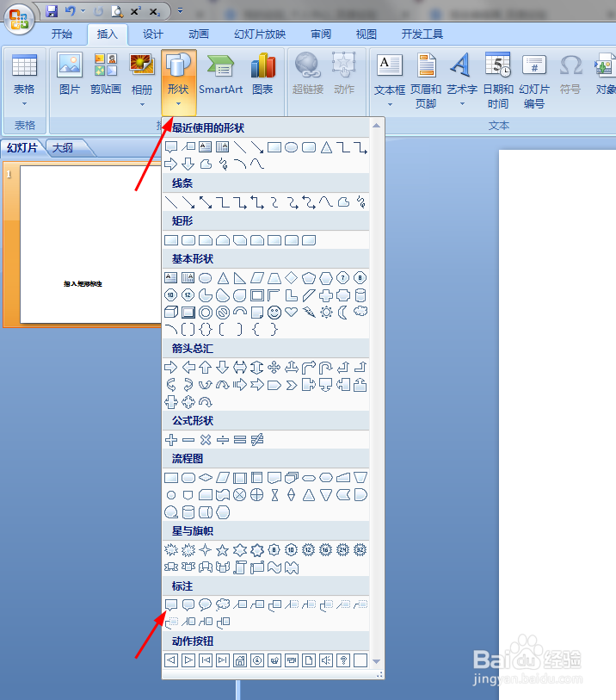This screenshot has width=616, height=700.
Task: Select slide 1 thumbnail
Action: pyautogui.click(x=90, y=245)
